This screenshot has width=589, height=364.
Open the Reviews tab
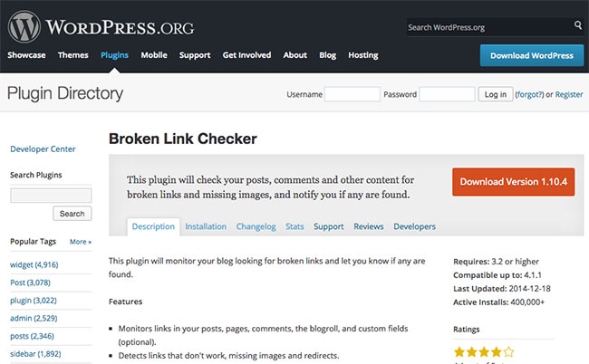coord(369,226)
